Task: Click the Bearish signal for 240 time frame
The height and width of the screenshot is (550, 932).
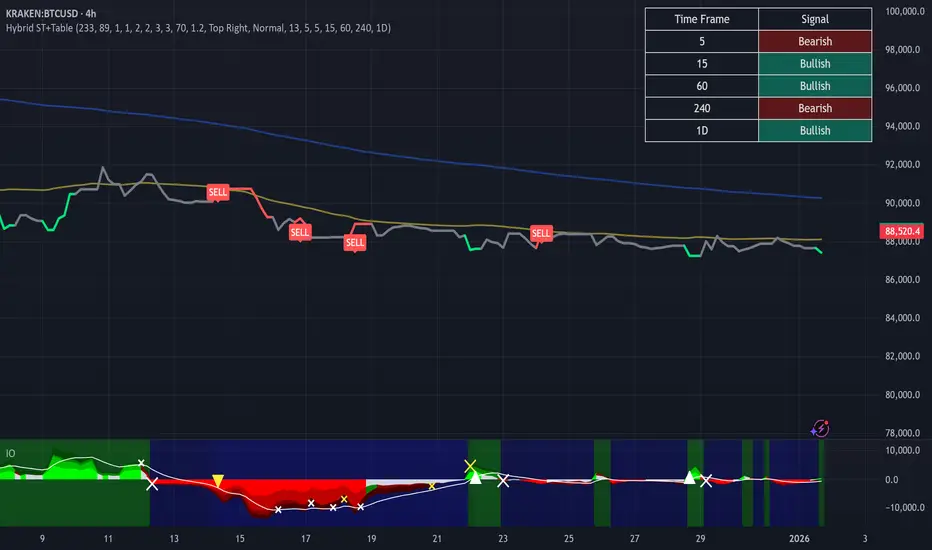Action: tap(815, 108)
